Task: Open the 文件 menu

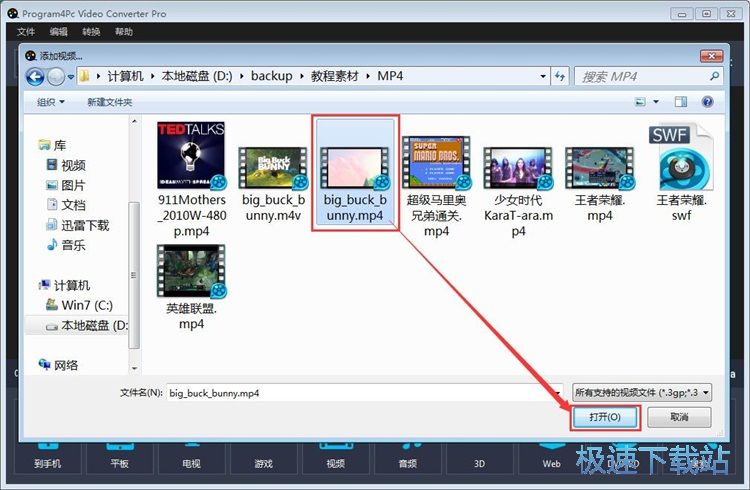Action: click(26, 32)
